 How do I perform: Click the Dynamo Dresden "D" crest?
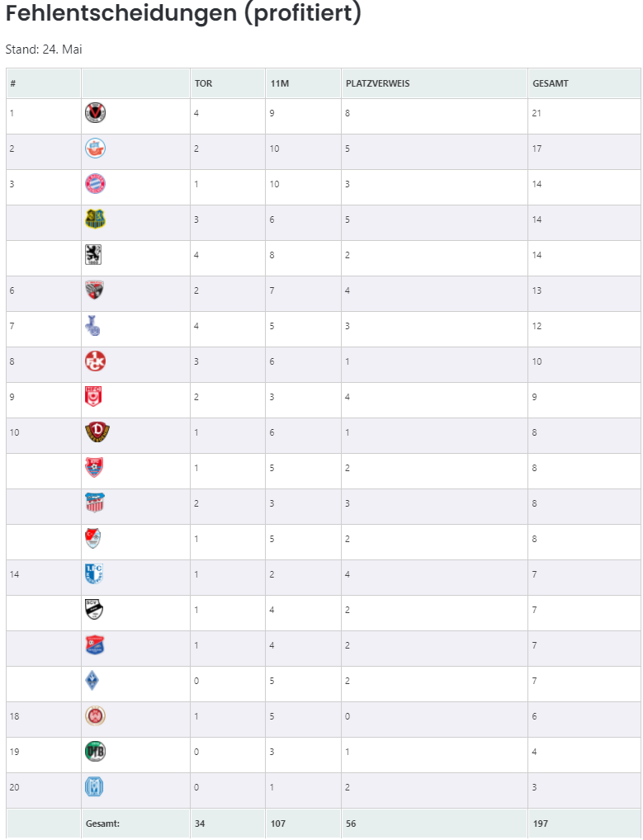pos(97,432)
